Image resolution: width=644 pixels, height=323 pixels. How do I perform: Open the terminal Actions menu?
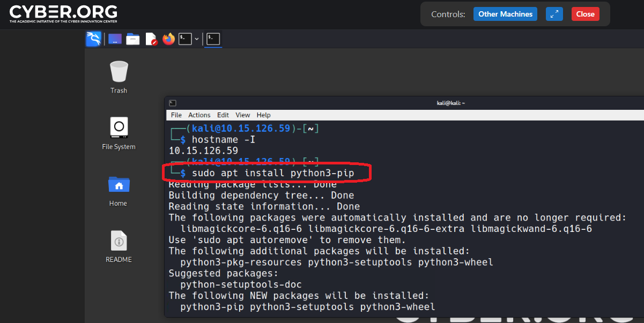point(199,115)
